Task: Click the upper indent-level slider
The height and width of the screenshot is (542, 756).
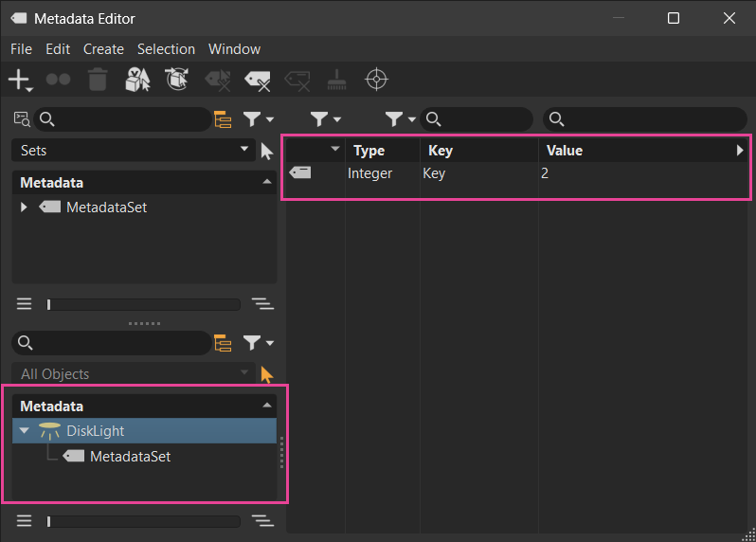Action: click(x=143, y=304)
